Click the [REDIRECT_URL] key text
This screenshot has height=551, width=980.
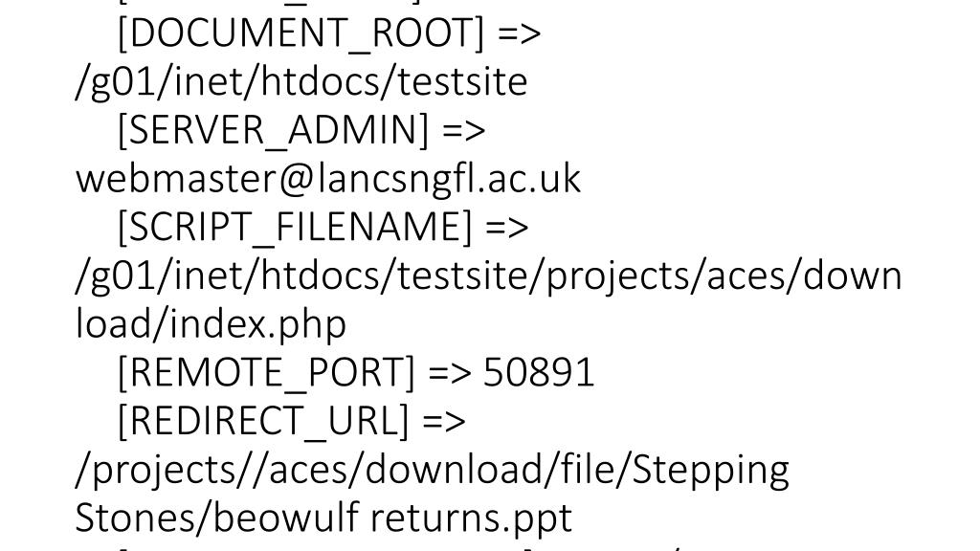pyautogui.click(x=262, y=421)
